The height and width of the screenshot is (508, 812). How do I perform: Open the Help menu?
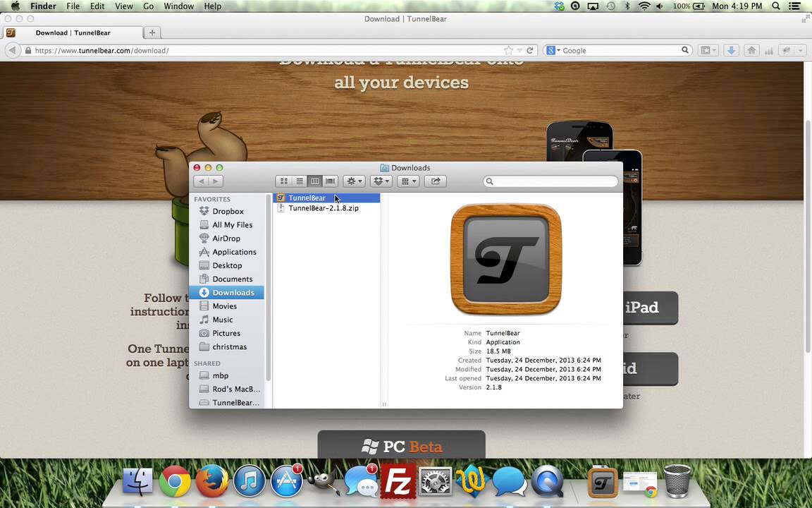click(x=213, y=6)
